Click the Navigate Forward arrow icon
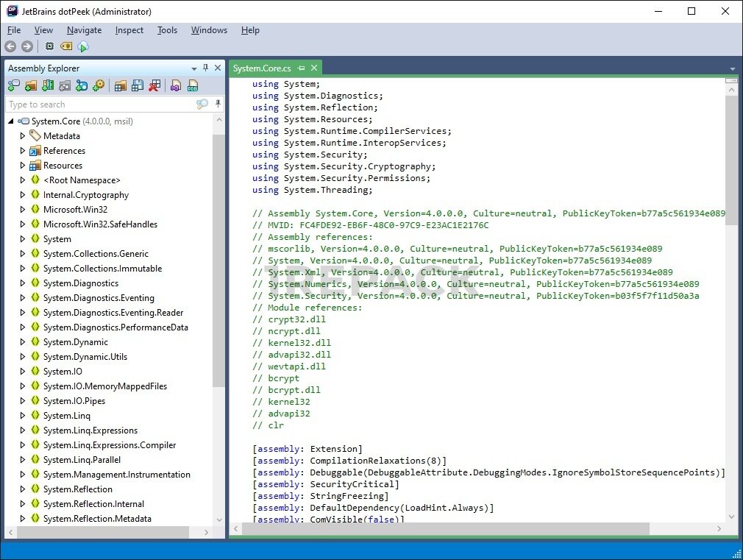The width and height of the screenshot is (743, 560). pos(27,46)
